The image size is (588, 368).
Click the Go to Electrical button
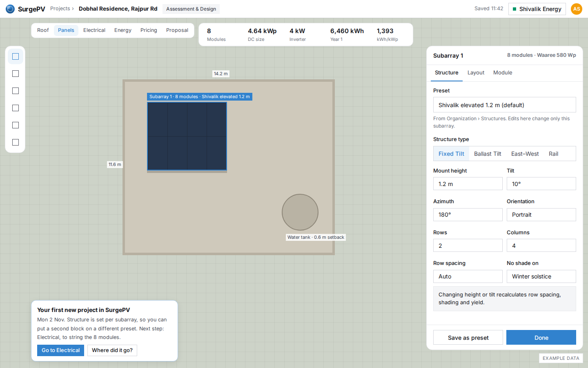click(x=60, y=350)
